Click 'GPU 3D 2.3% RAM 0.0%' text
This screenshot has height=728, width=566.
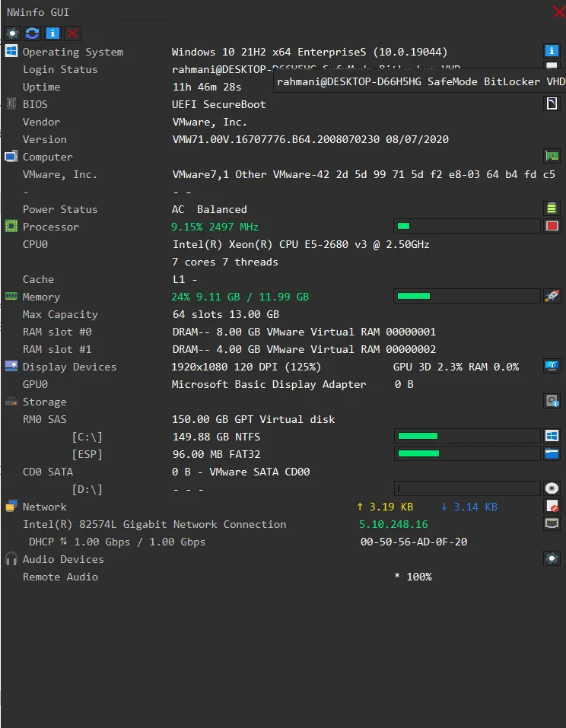(x=456, y=367)
